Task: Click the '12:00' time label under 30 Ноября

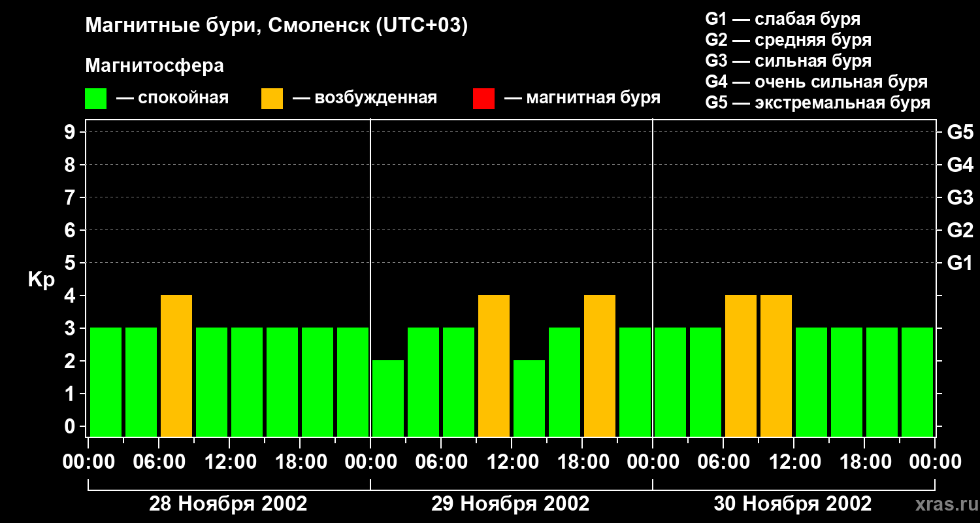Action: tap(794, 462)
